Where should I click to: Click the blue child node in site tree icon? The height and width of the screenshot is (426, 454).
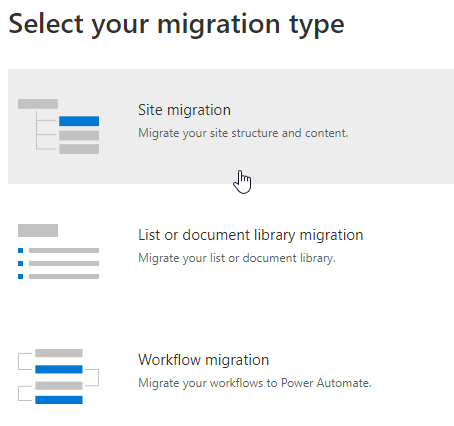pyautogui.click(x=79, y=121)
